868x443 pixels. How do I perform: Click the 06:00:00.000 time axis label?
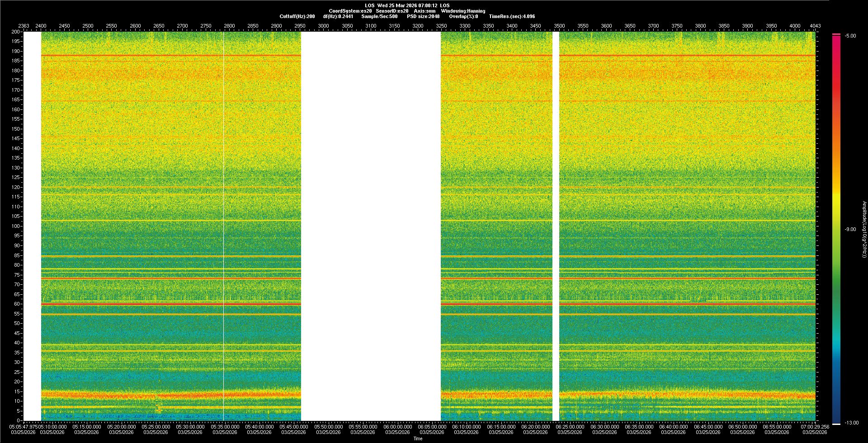[397, 426]
